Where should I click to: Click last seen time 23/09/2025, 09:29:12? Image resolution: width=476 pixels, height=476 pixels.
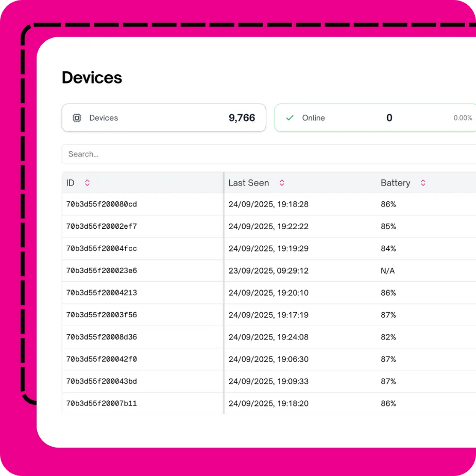[268, 271]
